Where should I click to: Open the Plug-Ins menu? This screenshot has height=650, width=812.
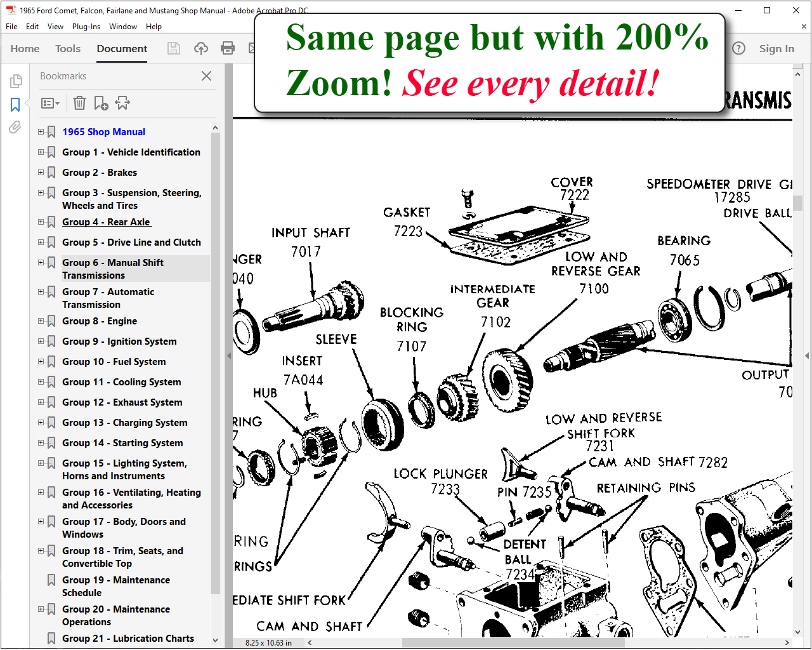point(86,27)
